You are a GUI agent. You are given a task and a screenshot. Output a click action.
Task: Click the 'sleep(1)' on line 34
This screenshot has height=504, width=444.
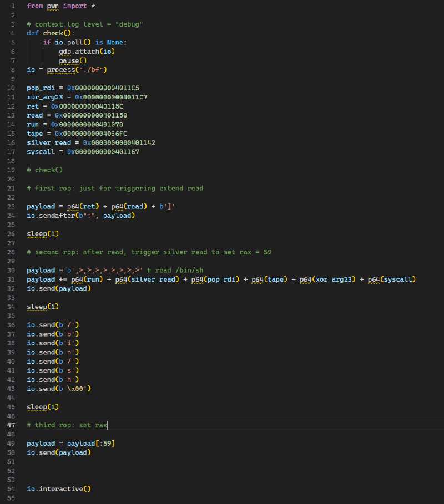point(43,307)
